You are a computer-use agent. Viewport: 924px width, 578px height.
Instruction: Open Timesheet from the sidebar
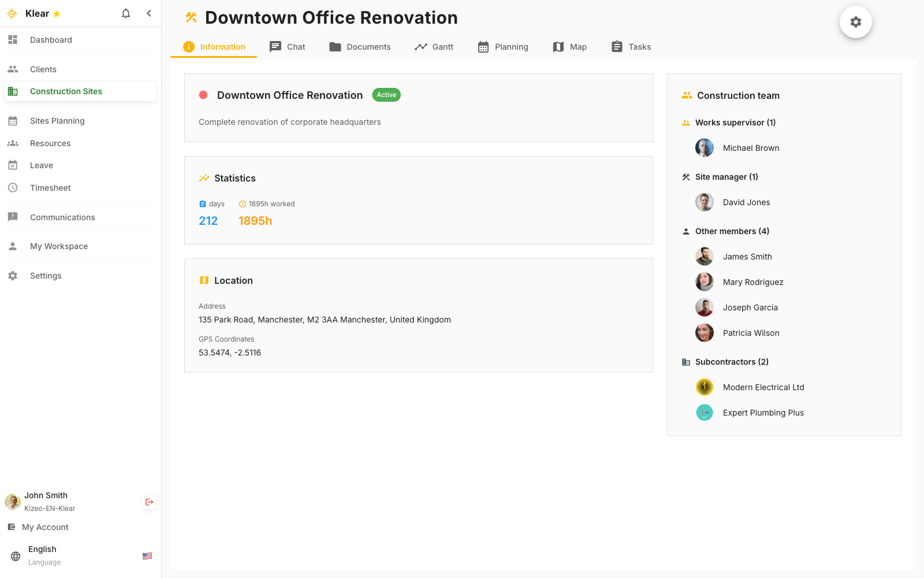tap(50, 188)
